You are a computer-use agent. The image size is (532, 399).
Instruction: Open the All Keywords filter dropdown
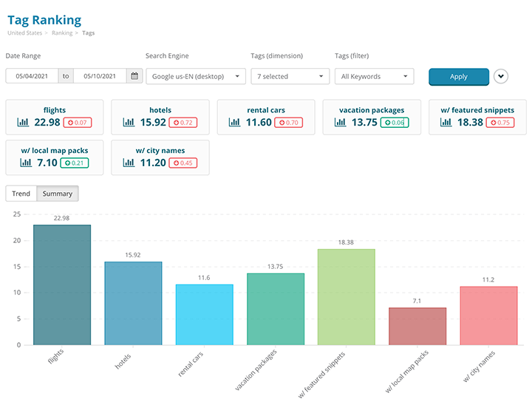[374, 76]
